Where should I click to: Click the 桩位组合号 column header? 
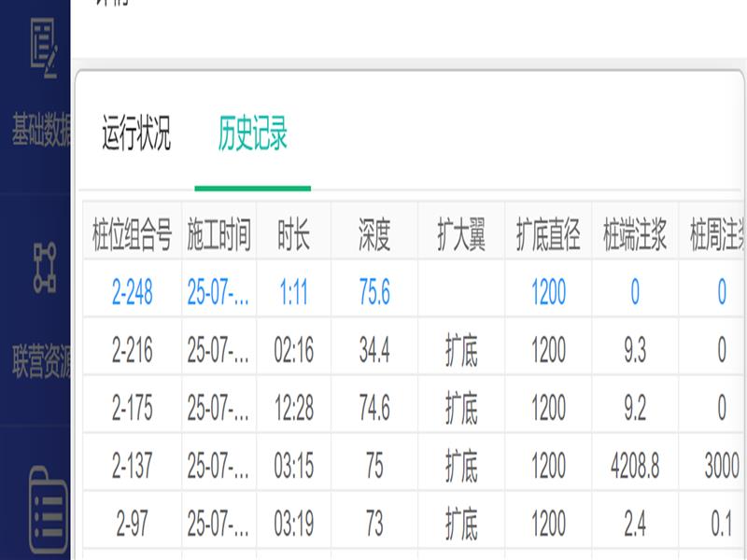(132, 237)
